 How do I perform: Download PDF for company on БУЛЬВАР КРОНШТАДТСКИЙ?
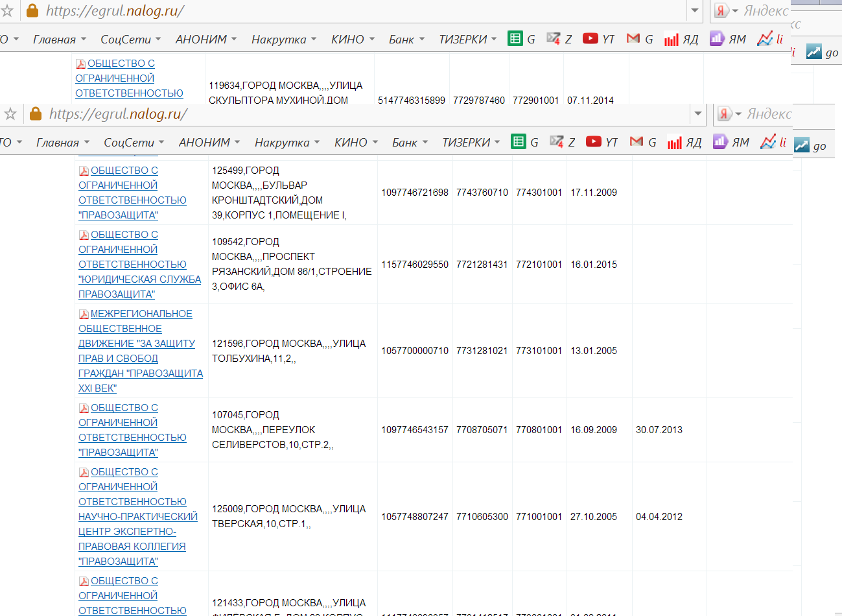coord(84,171)
